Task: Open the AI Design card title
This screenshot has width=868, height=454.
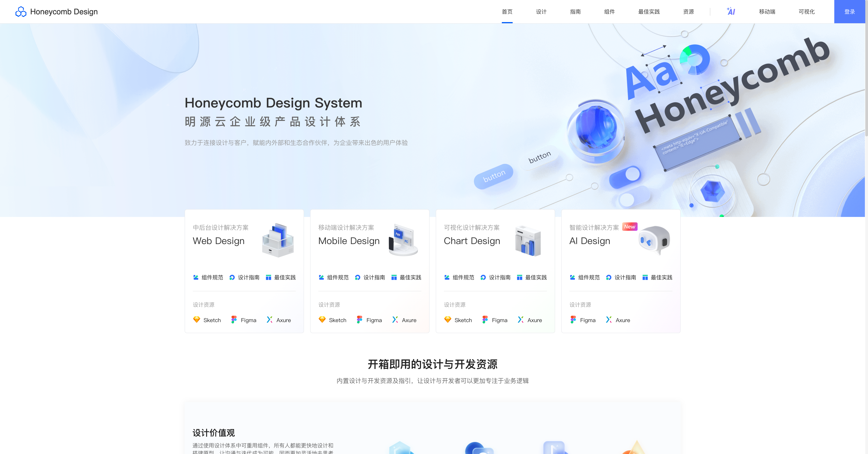Action: tap(590, 241)
